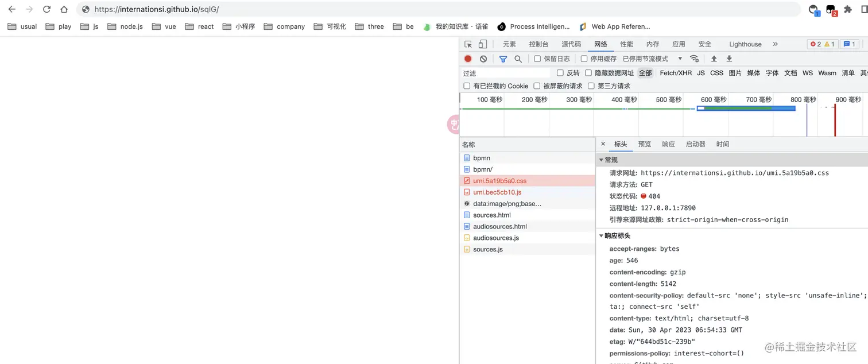Open the Process Intelligen... bookmark
This screenshot has height=364, width=868.
[534, 26]
